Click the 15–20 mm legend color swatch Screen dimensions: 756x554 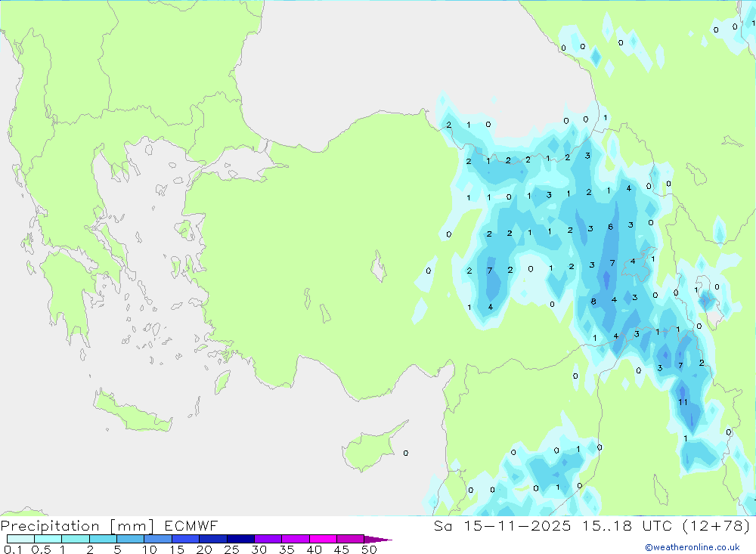[185, 539]
